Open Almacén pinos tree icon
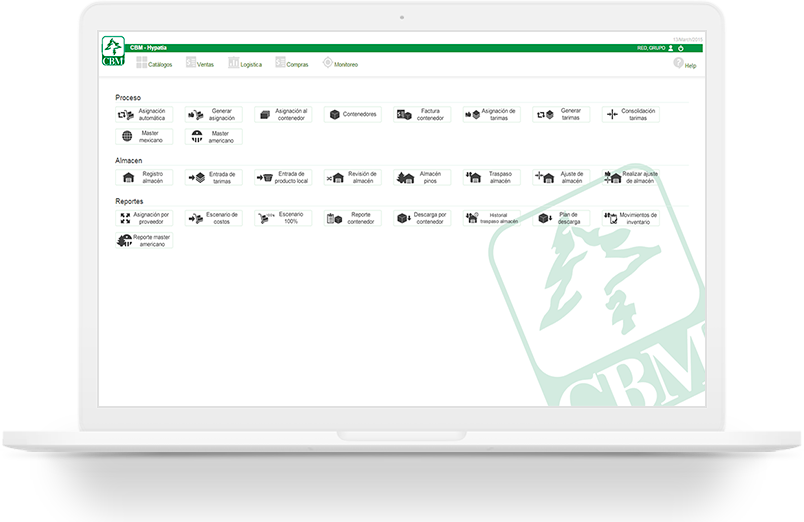The width and height of the screenshot is (804, 522). (x=406, y=177)
